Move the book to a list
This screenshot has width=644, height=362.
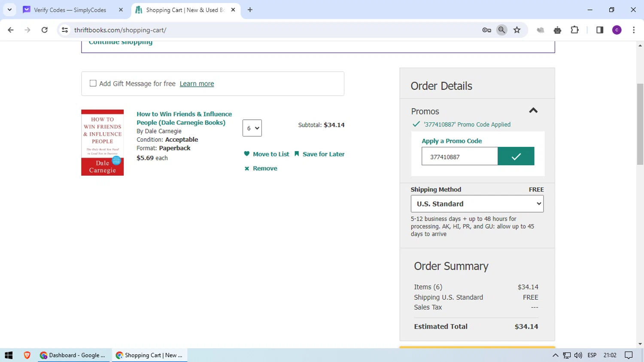pyautogui.click(x=267, y=154)
